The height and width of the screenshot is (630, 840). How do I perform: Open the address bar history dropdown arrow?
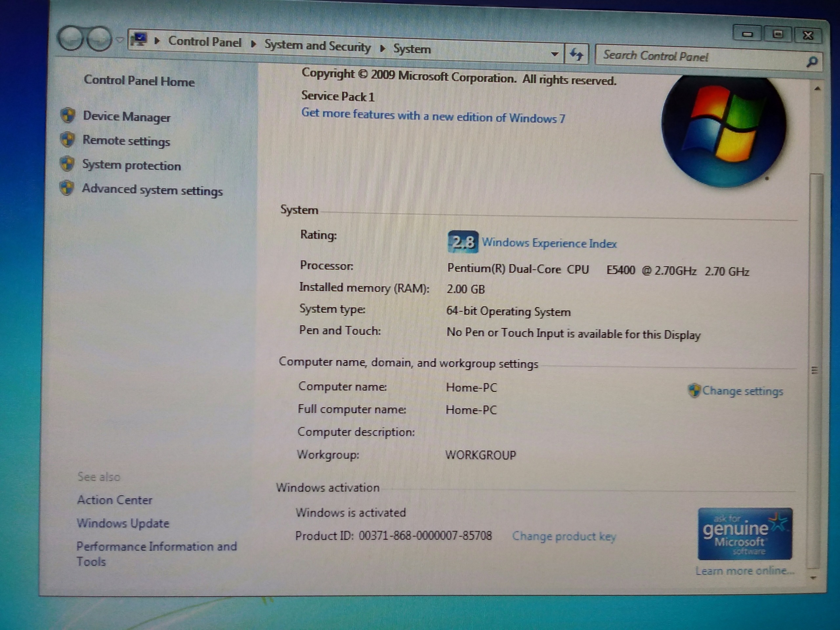tap(555, 54)
